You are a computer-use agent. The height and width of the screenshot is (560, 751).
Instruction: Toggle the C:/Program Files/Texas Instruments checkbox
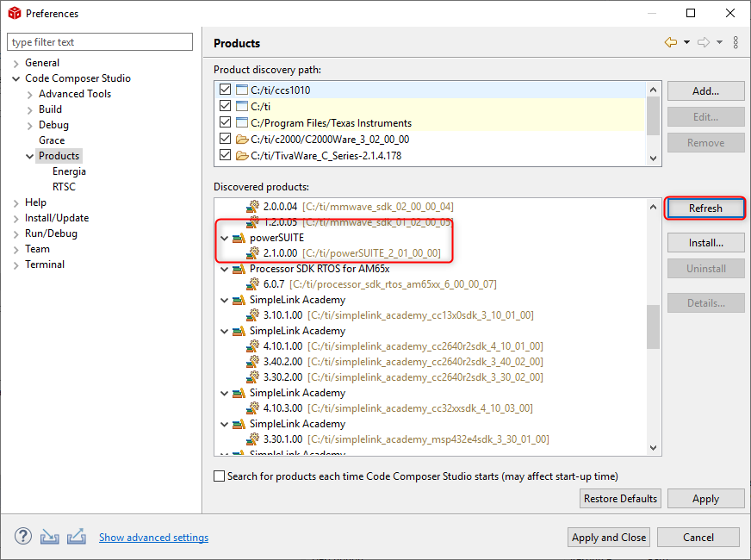(226, 123)
